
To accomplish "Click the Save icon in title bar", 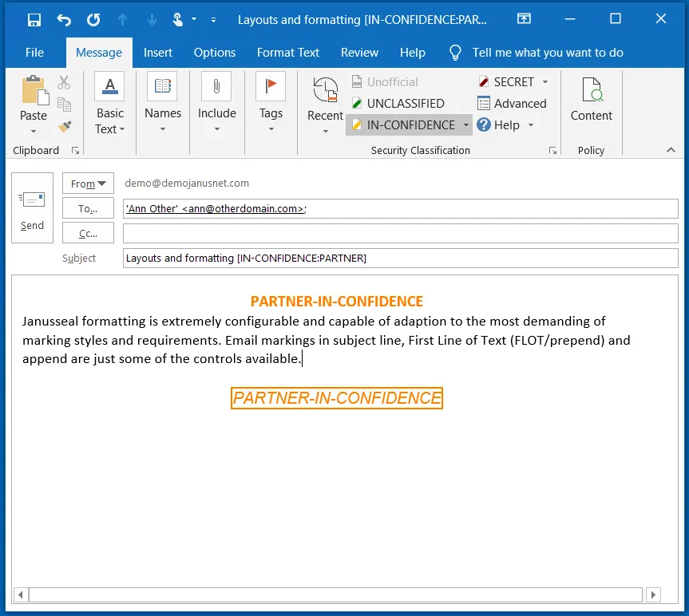I will [34, 19].
